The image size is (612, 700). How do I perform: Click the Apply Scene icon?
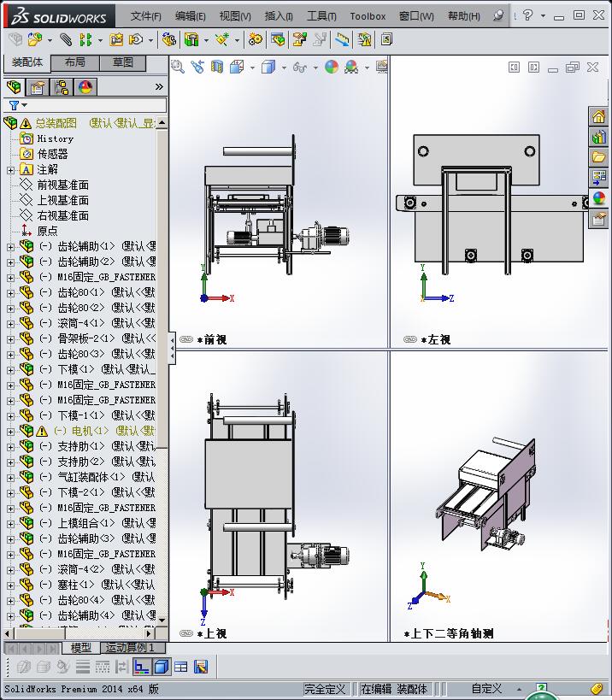352,67
